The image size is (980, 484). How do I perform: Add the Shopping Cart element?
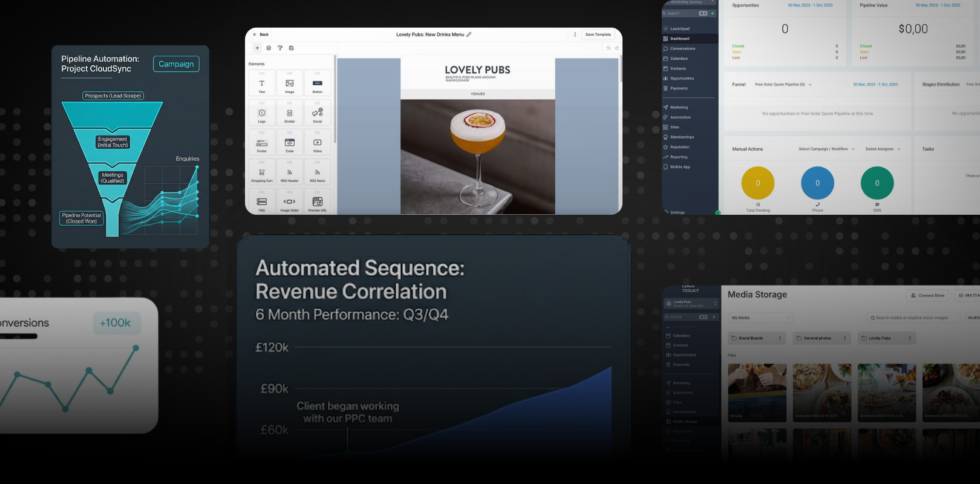click(x=262, y=172)
